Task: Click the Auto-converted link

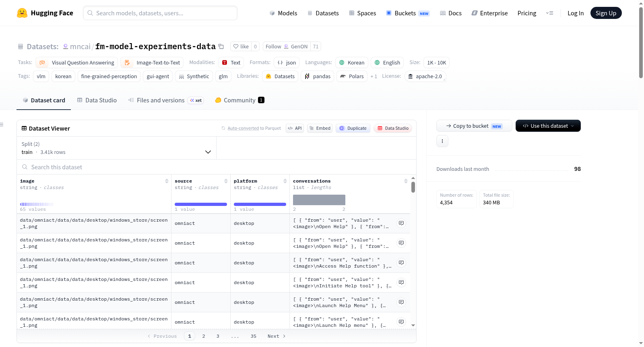Action: coord(243,128)
